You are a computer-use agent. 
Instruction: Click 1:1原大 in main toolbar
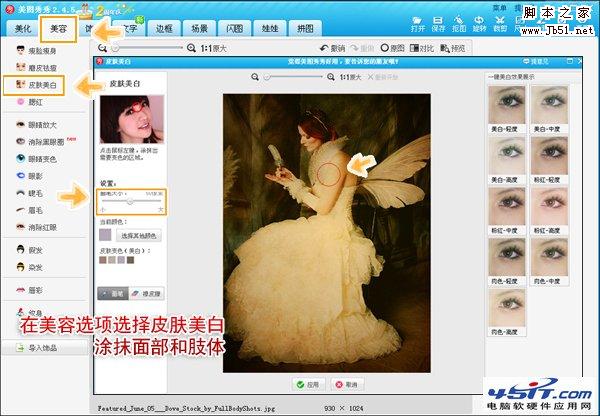(214, 49)
